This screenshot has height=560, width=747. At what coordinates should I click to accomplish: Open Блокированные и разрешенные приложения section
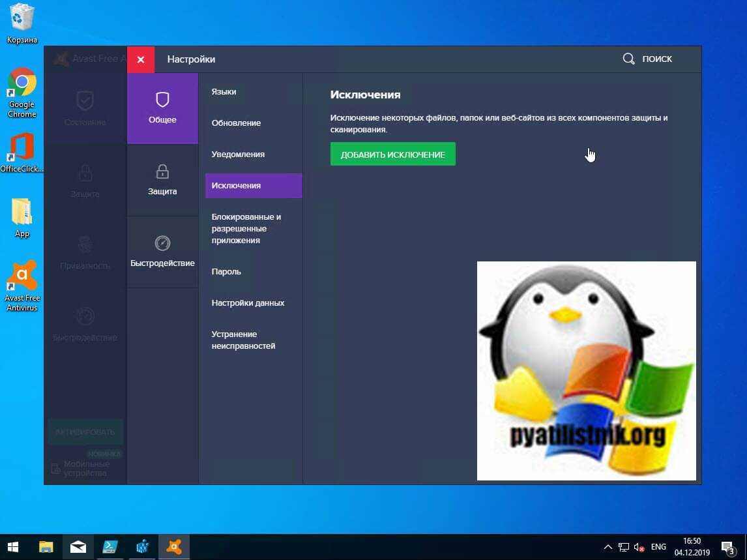(x=246, y=229)
